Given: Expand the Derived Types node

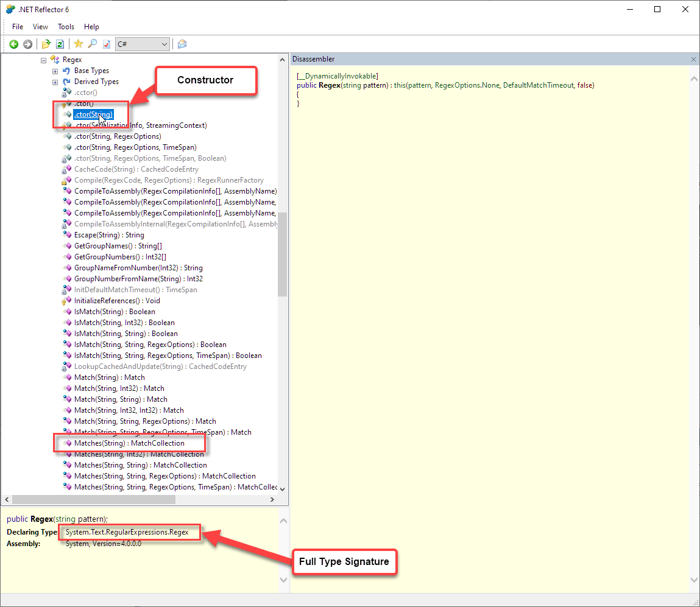Looking at the screenshot, I should tap(55, 82).
